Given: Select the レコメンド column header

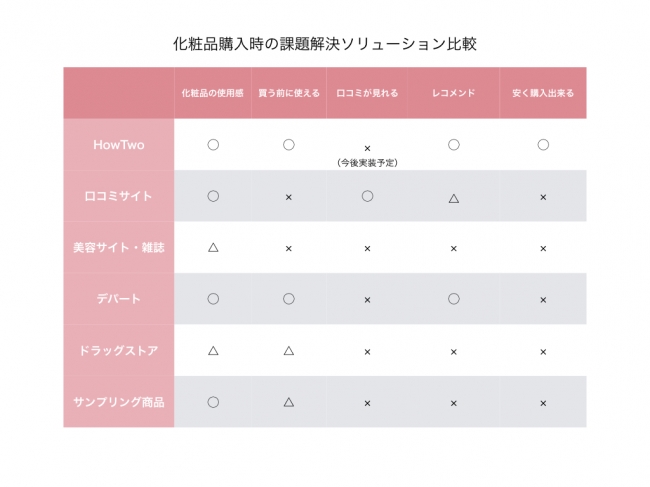Looking at the screenshot, I should pos(453,93).
